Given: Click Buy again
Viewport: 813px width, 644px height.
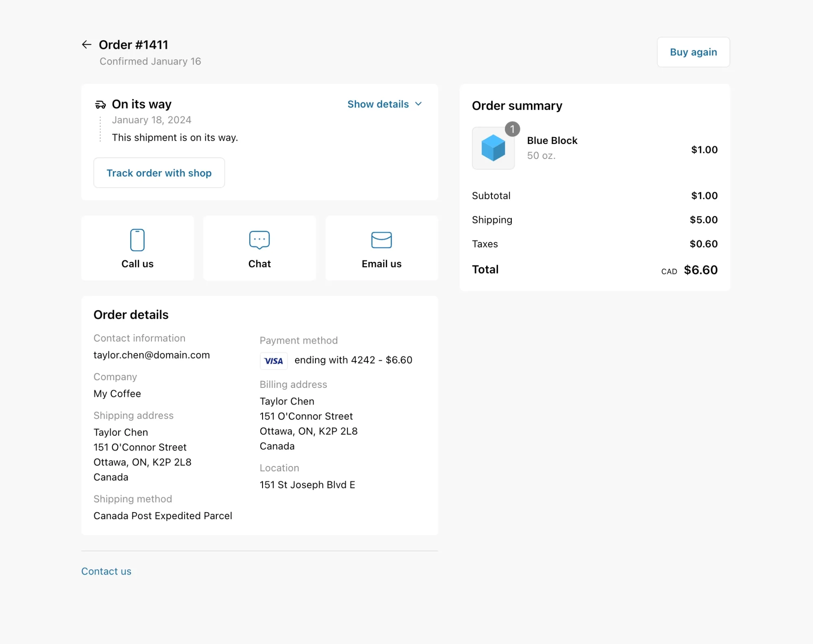Looking at the screenshot, I should click(x=693, y=52).
